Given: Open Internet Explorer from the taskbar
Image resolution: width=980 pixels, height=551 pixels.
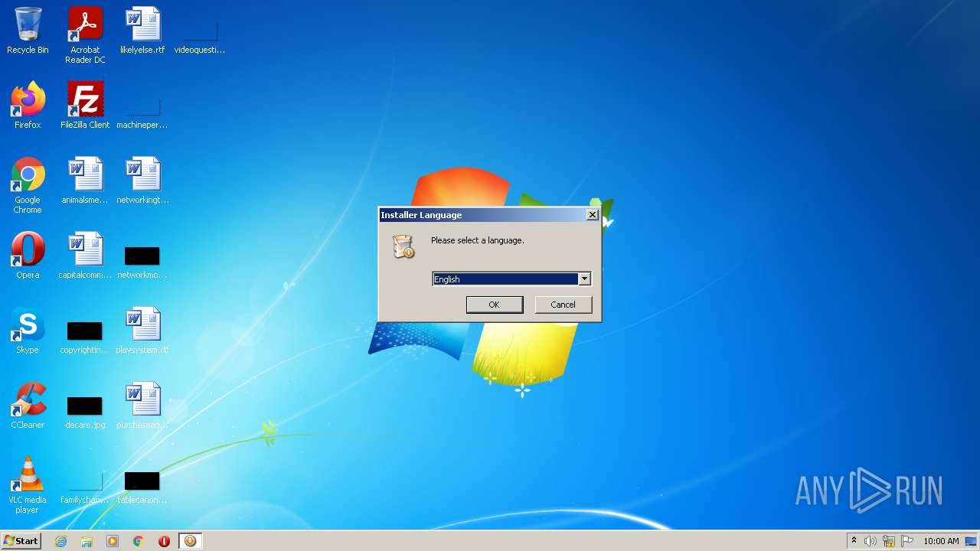Looking at the screenshot, I should click(61, 541).
